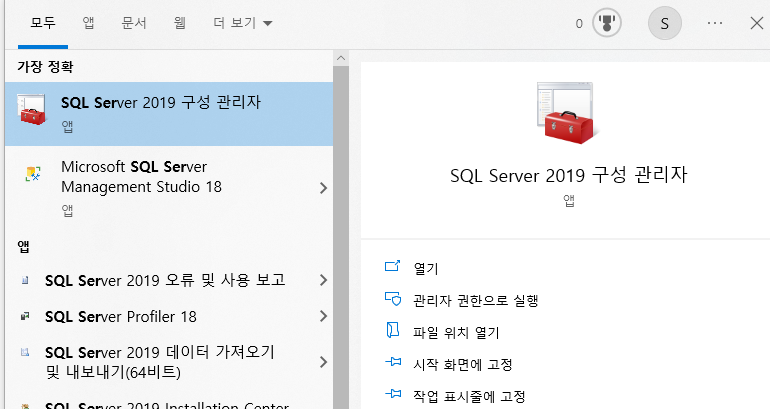770x409 pixels.
Task: Close the search panel
Action: (757, 23)
